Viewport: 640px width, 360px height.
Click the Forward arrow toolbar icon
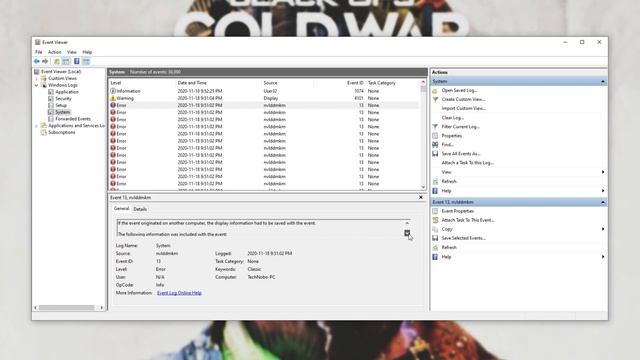45,61
